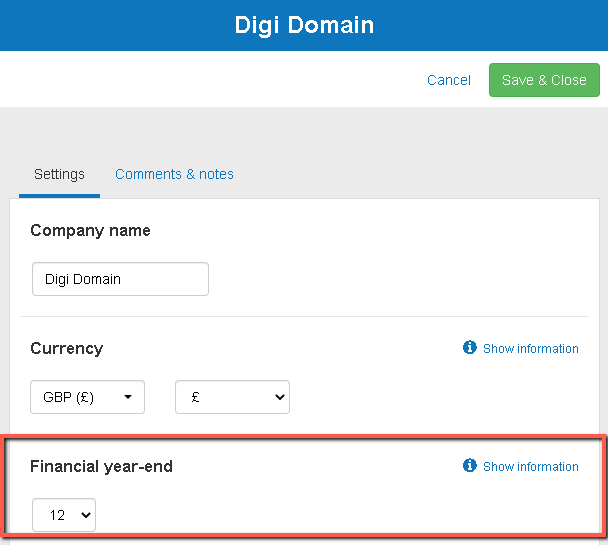Click the Company name heading label

[90, 230]
